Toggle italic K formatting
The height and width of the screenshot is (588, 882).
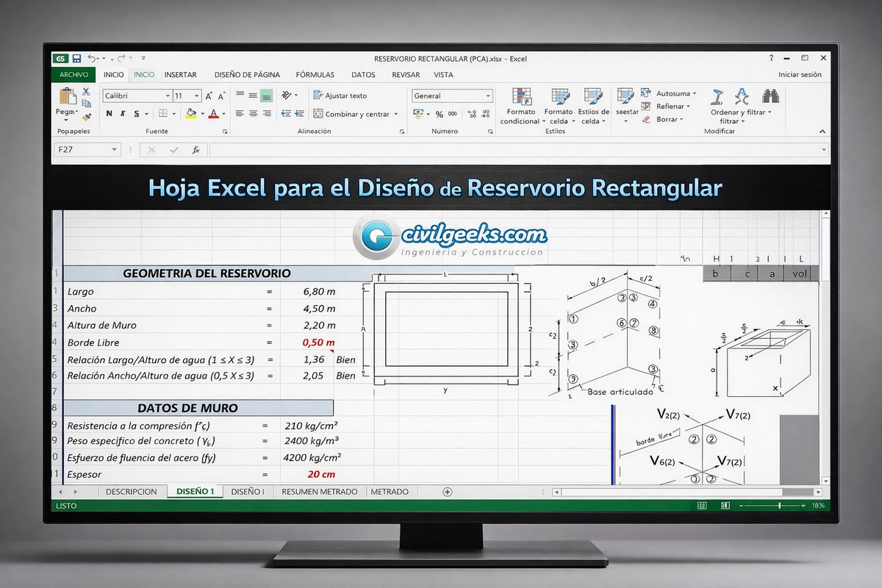[x=122, y=114]
